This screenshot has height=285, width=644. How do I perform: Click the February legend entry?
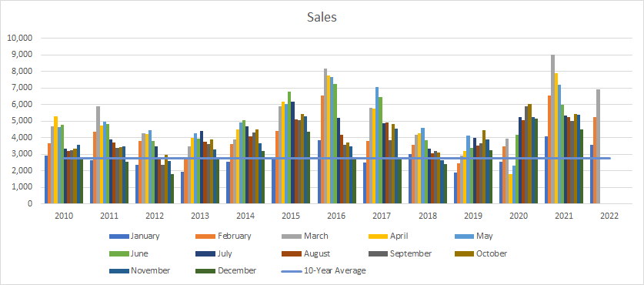point(224,236)
